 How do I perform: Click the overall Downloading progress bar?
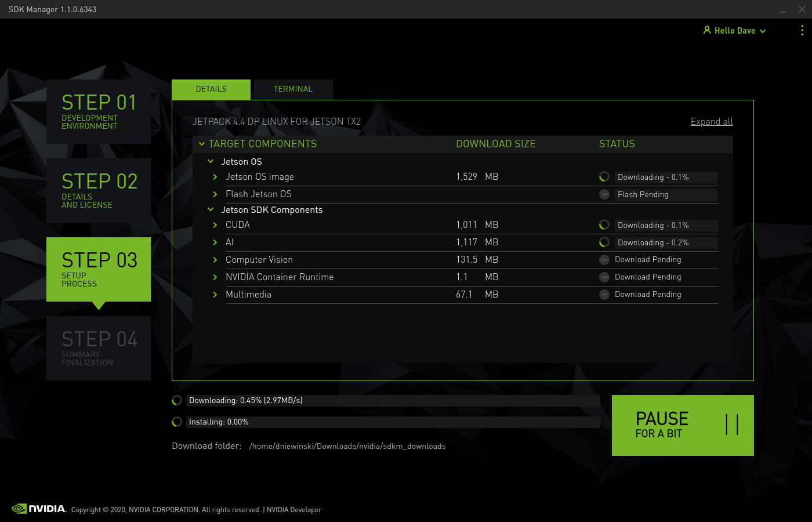coord(393,401)
